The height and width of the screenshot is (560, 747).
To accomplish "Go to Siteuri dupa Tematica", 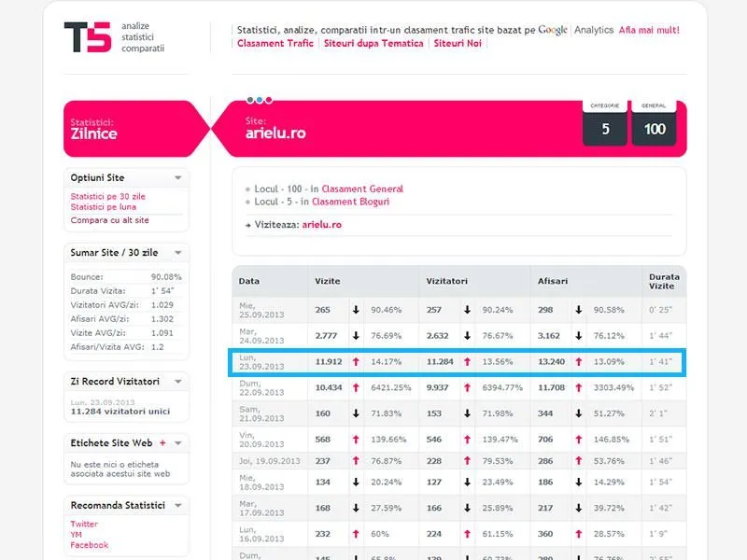I will tap(373, 43).
